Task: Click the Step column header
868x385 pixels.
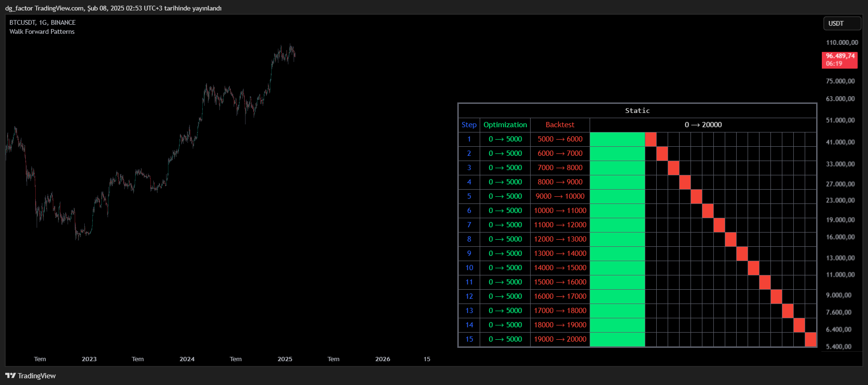Action: click(469, 125)
